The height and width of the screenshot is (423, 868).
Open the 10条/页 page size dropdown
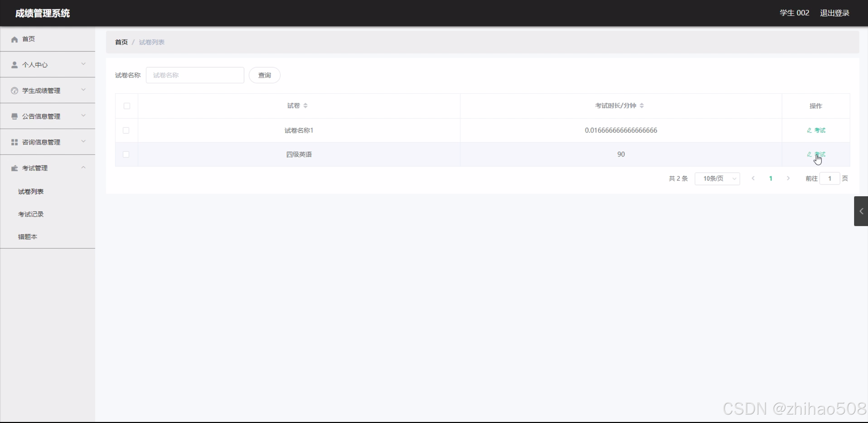tap(717, 179)
